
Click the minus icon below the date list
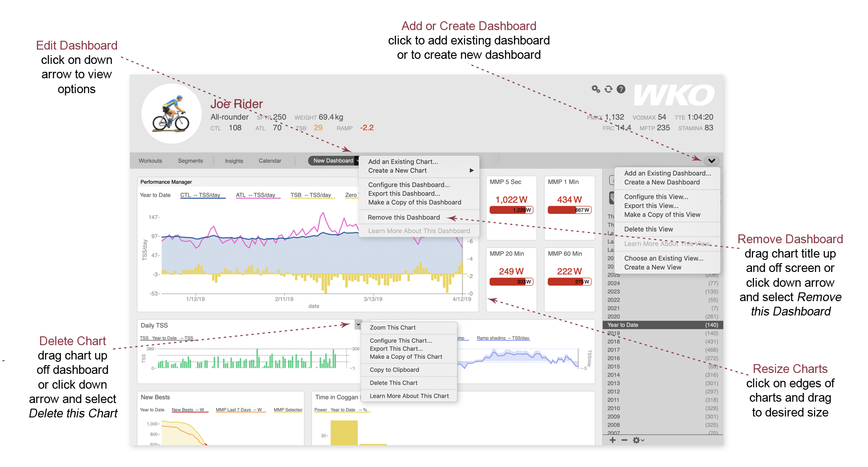point(624,440)
